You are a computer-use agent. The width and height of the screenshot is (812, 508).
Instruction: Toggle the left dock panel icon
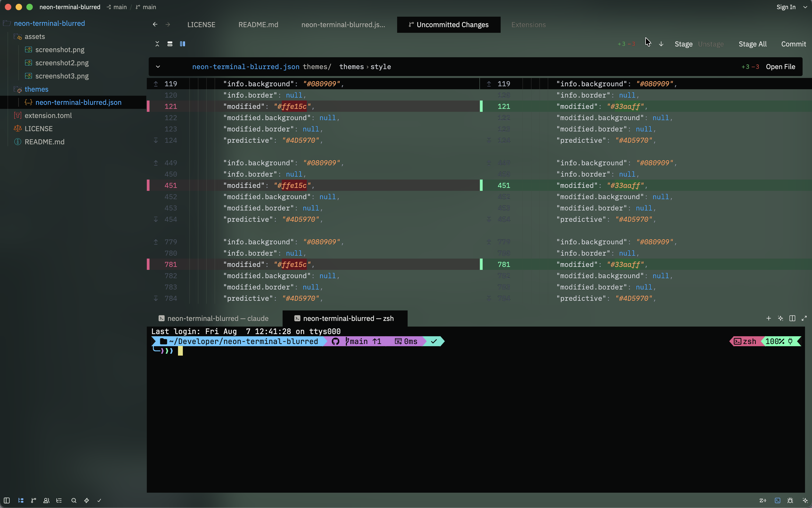click(7, 500)
